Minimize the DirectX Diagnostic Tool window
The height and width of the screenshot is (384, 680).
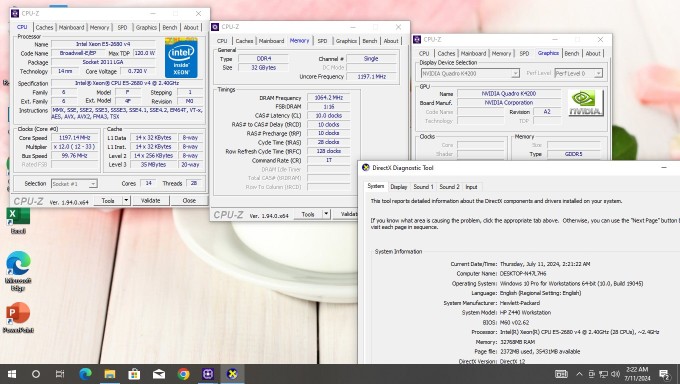tap(664, 167)
